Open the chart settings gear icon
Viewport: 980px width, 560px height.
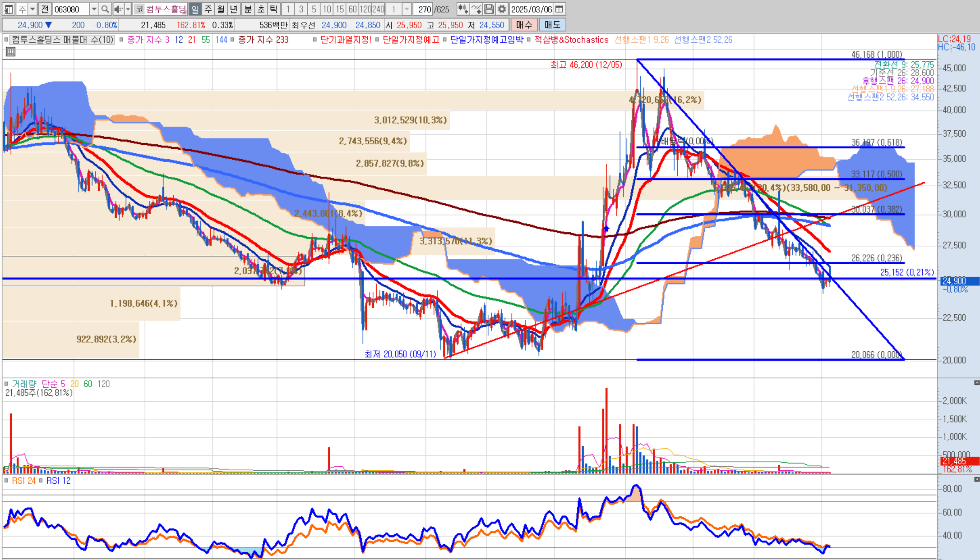(502, 9)
